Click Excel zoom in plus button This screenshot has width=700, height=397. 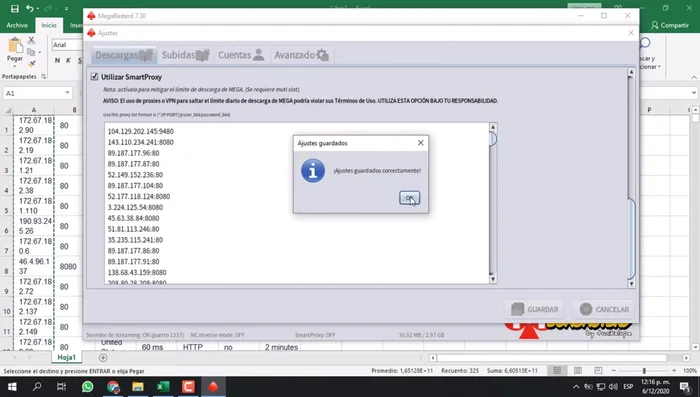pyautogui.click(x=674, y=371)
